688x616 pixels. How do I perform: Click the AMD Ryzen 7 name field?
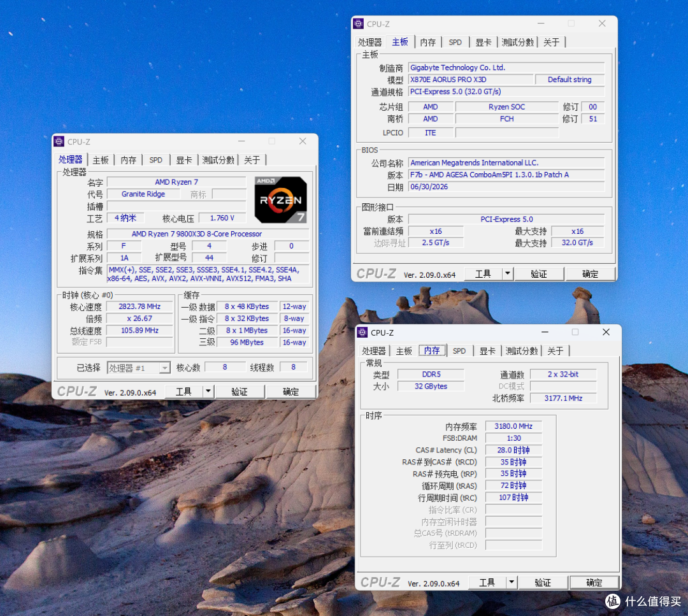176,182
